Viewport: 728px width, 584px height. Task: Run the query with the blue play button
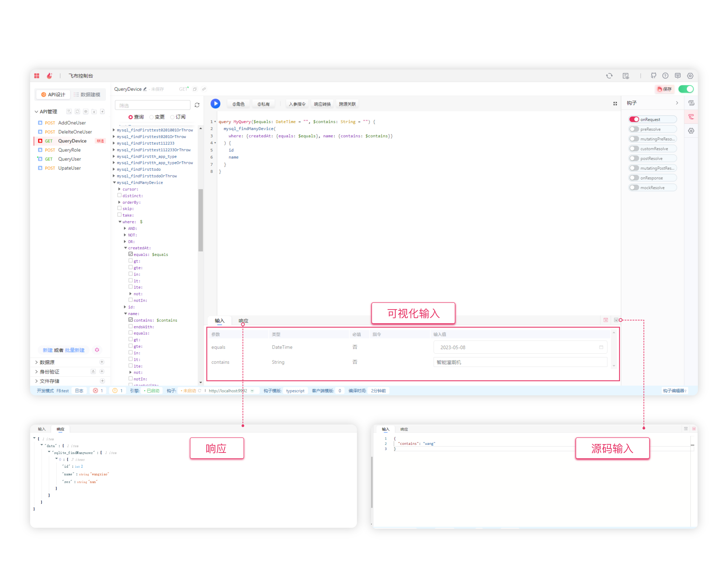215,104
